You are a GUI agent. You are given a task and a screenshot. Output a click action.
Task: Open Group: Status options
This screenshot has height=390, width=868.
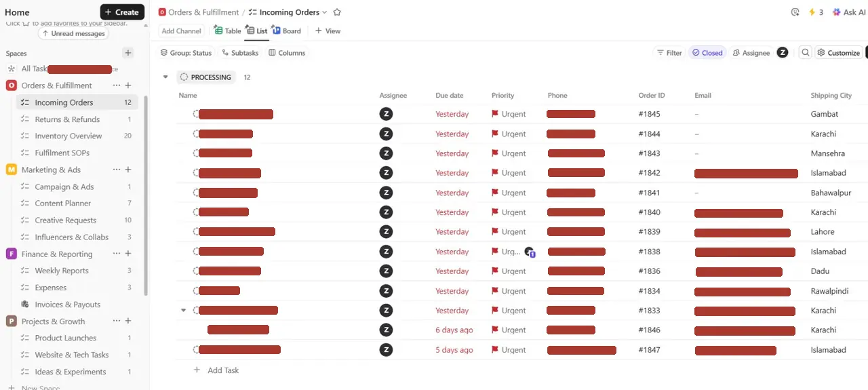(186, 53)
